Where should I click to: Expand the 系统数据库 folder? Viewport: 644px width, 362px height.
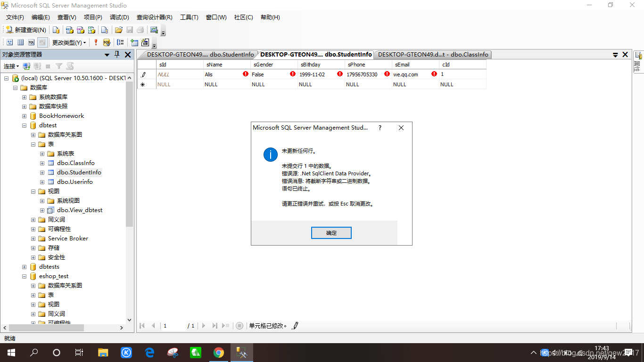(25, 97)
